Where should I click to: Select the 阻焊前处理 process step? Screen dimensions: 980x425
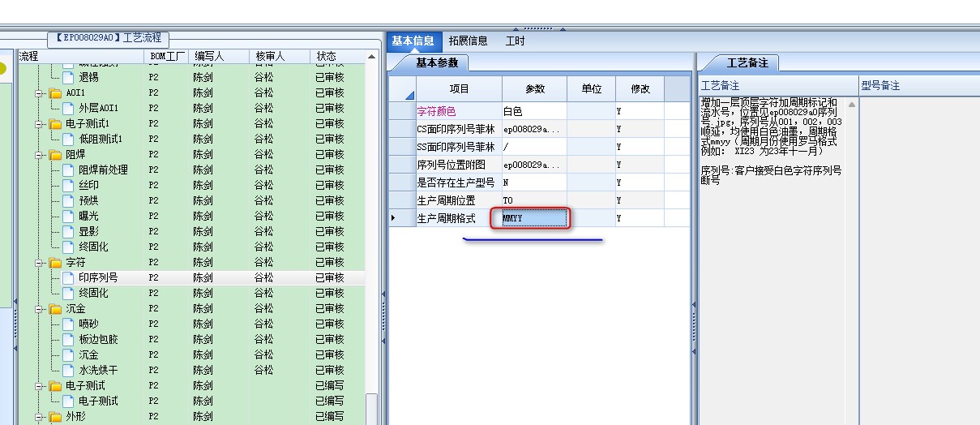[x=103, y=170]
